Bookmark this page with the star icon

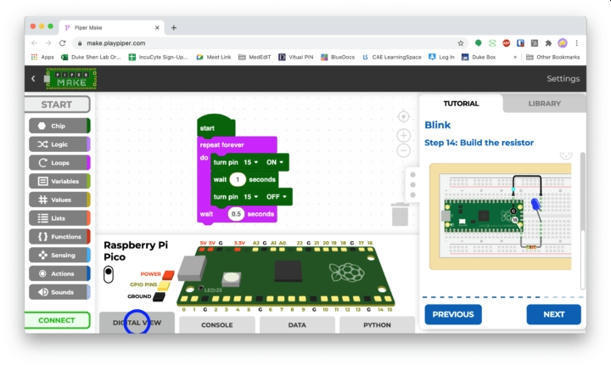point(461,43)
